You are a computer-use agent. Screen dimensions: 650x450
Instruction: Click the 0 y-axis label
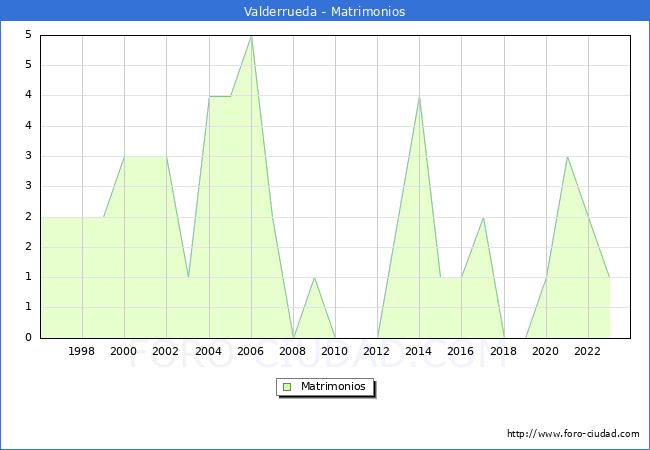pos(28,337)
